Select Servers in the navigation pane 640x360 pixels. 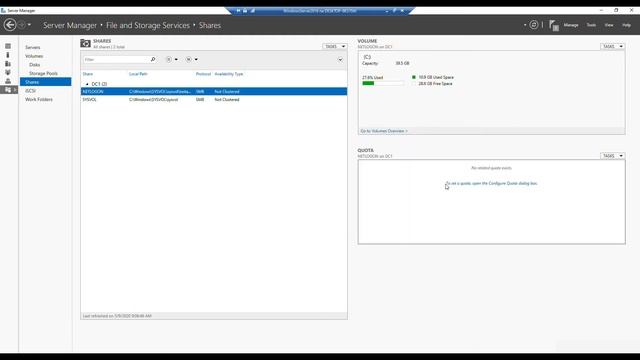[x=33, y=47]
